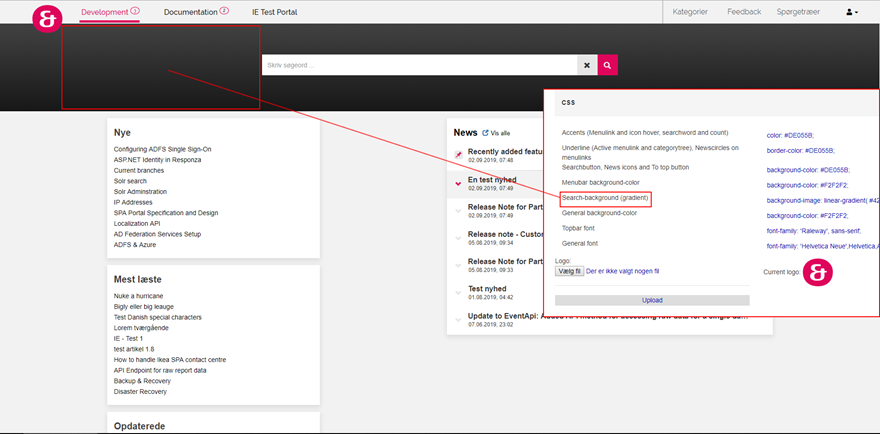Screen dimensions: 880x434
Task: Open the user profile menu
Action: [x=852, y=12]
